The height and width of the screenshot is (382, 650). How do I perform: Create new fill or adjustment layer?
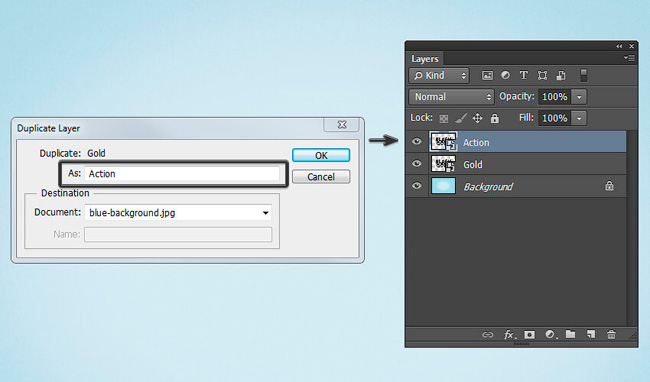551,334
